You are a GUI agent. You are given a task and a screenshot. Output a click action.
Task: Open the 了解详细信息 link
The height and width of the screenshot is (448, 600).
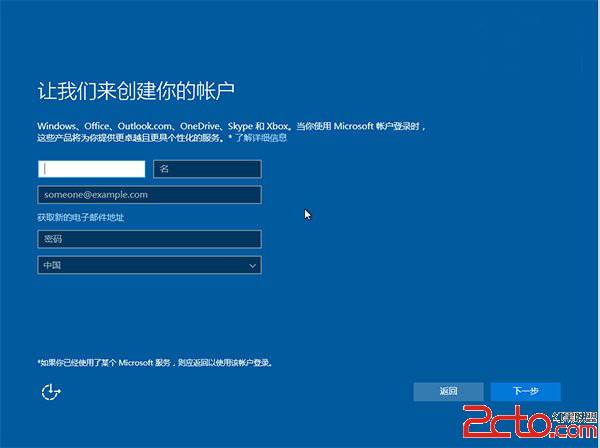coord(261,138)
